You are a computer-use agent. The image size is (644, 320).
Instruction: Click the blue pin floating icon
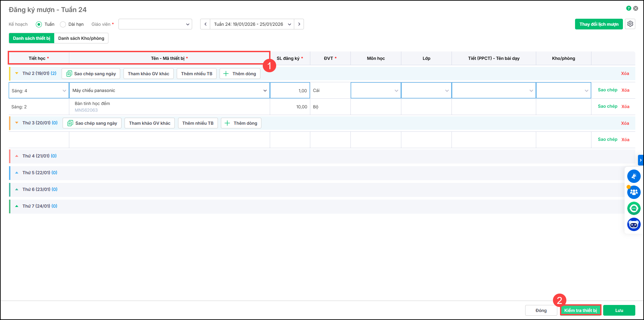[634, 176]
